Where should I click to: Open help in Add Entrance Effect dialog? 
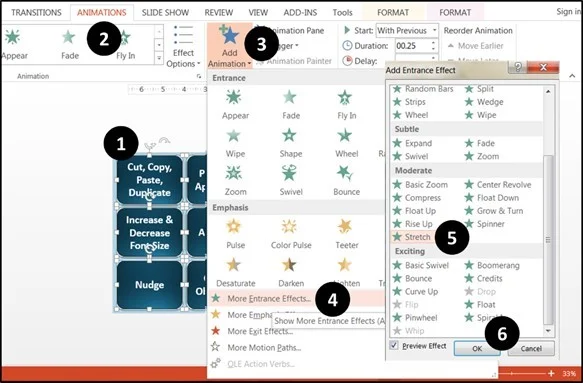click(x=518, y=67)
